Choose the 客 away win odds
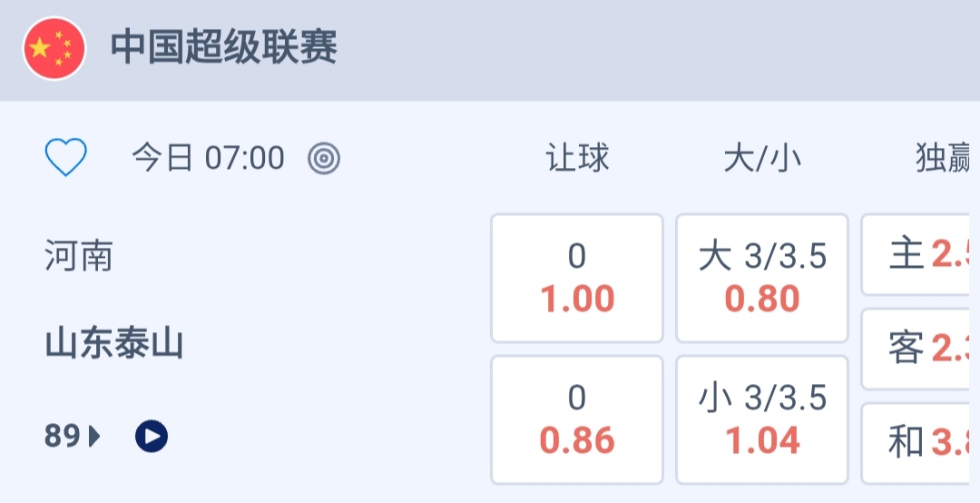The image size is (980, 503). tap(922, 349)
